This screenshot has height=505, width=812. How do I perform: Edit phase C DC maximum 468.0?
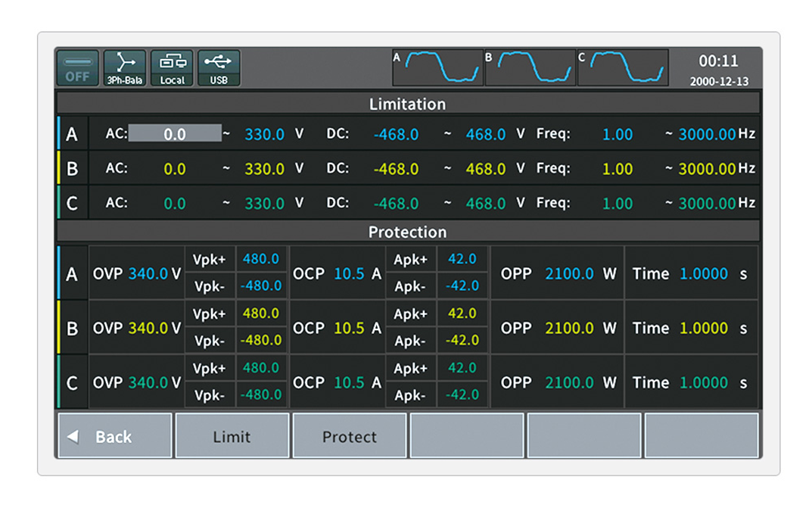pos(486,204)
